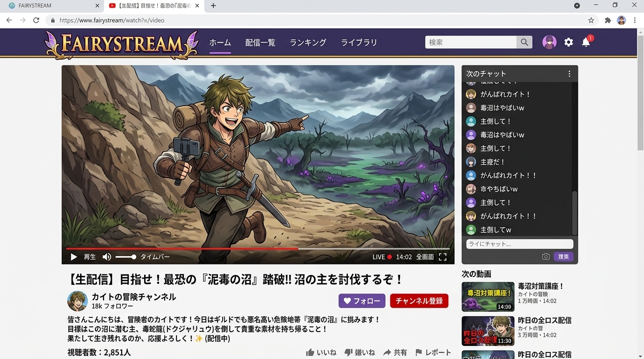
Task: Focus the chat message input field
Action: tap(520, 244)
